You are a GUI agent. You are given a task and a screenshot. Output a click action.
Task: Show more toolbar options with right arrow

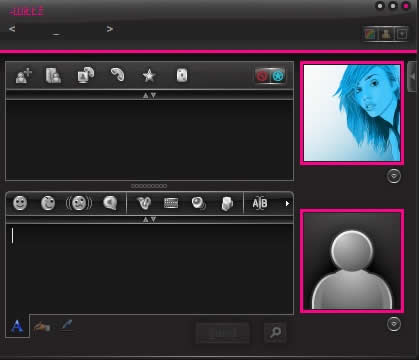pyautogui.click(x=287, y=203)
